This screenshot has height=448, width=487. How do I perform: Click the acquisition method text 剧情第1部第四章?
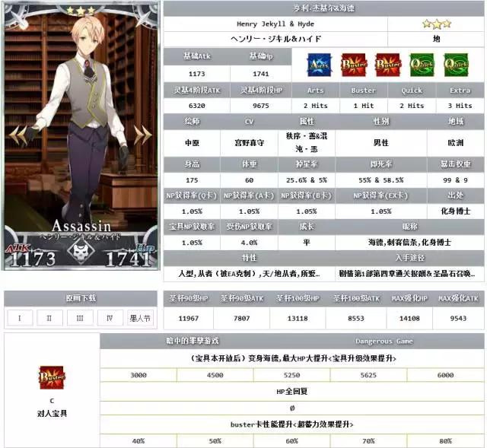(x=407, y=274)
